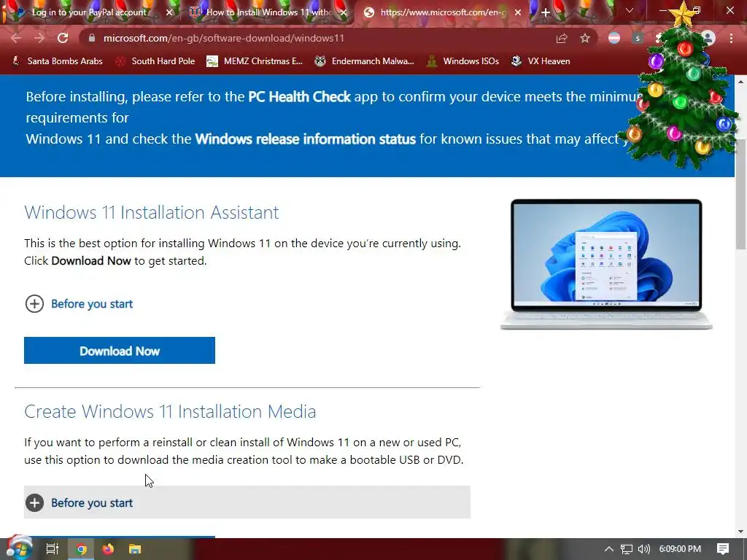The height and width of the screenshot is (560, 747).
Task: Open Task View from the taskbar
Action: coord(52,549)
